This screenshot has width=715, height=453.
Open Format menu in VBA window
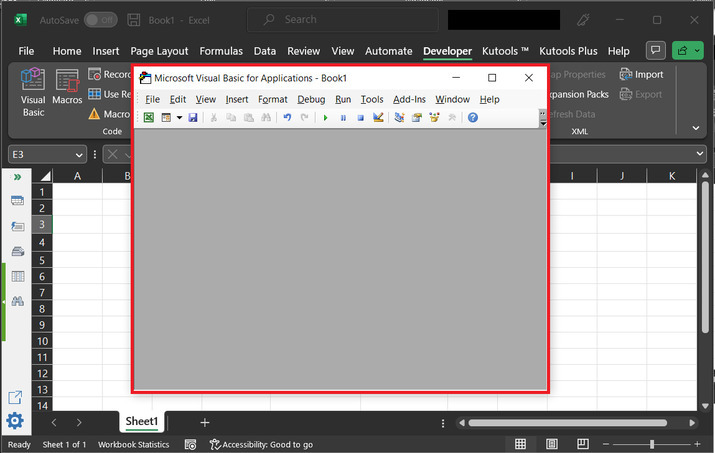[273, 99]
